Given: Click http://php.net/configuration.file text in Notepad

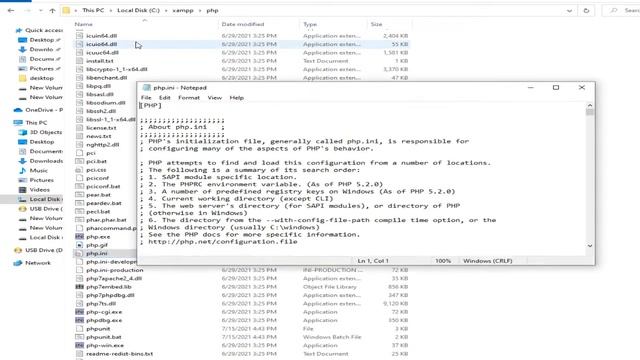Looking at the screenshot, I should pos(223,242).
